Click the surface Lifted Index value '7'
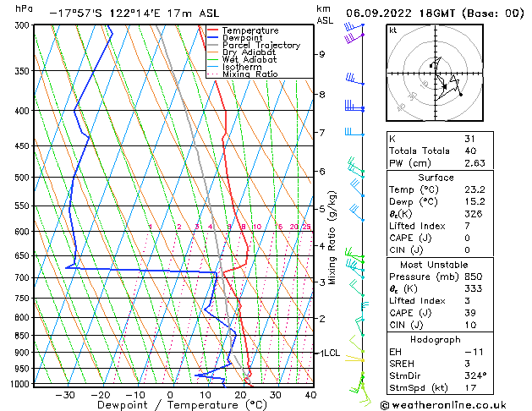This screenshot has height=411, width=532. [x=467, y=226]
